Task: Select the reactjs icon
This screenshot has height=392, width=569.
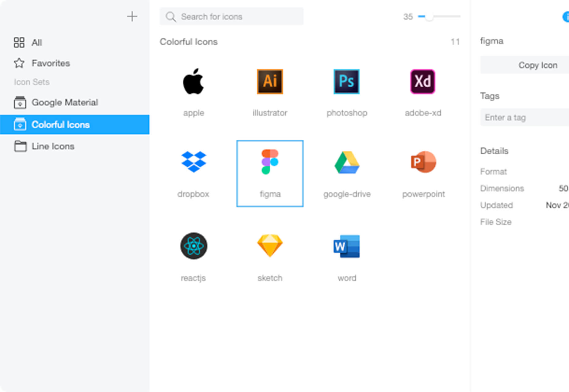Action: (193, 246)
